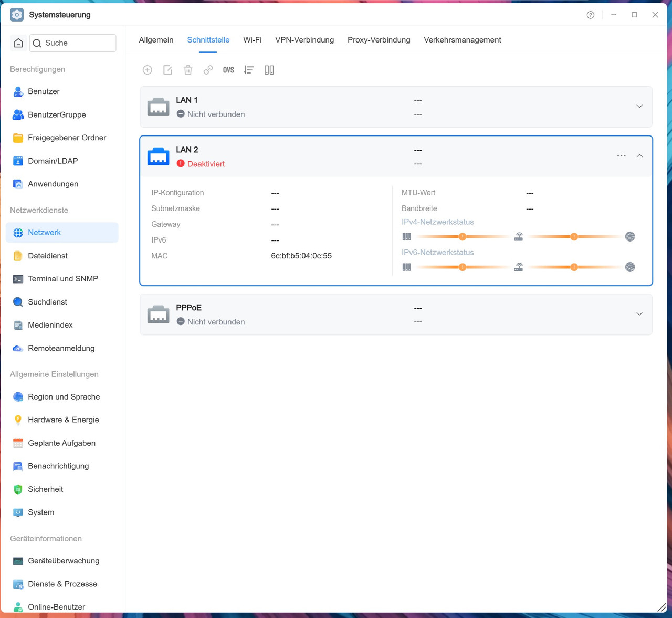672x618 pixels.
Task: Select Medienindex in the sidebar
Action: [62, 325]
